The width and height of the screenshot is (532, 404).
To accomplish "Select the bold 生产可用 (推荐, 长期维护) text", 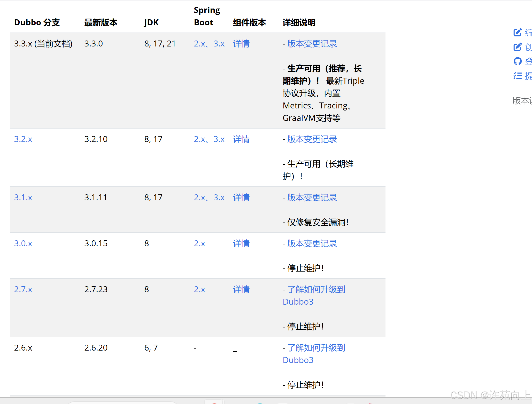I will pyautogui.click(x=322, y=75).
